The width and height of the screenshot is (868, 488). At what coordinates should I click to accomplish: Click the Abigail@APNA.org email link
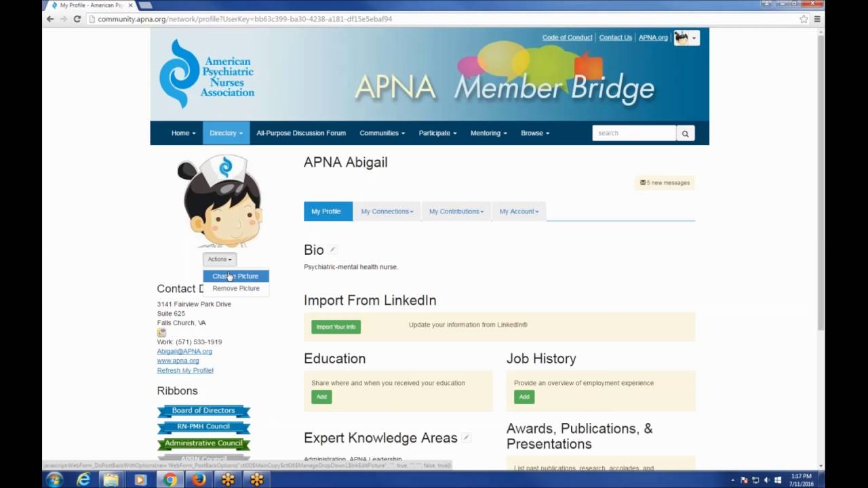point(184,352)
